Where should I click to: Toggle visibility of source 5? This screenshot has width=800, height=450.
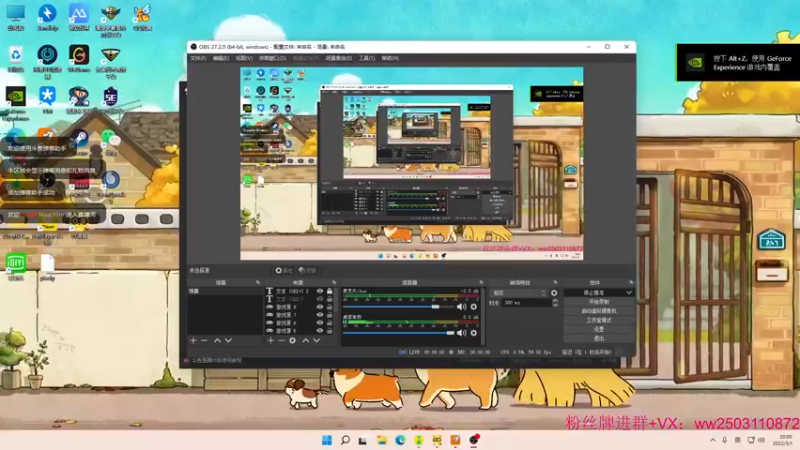[x=320, y=331]
